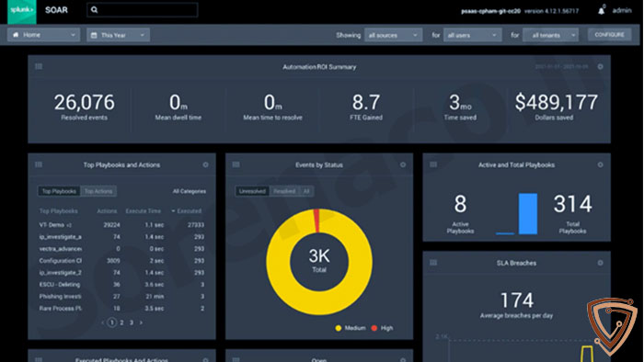Sort by the Actions column header
This screenshot has width=644, height=362.
coord(107,210)
